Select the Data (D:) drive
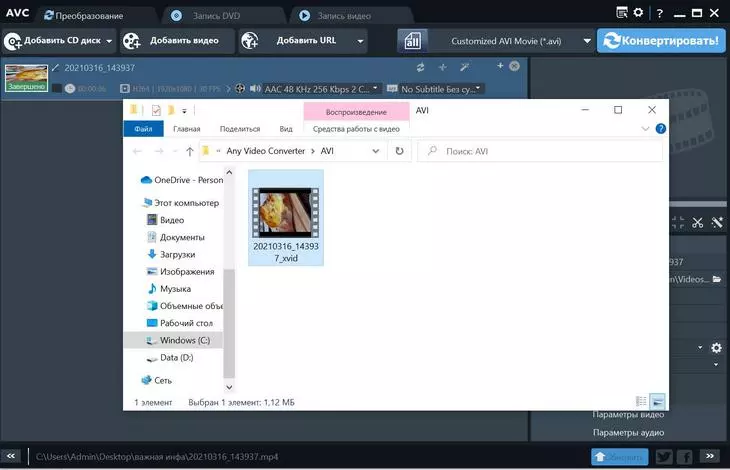This screenshot has width=730, height=470. click(x=170, y=358)
